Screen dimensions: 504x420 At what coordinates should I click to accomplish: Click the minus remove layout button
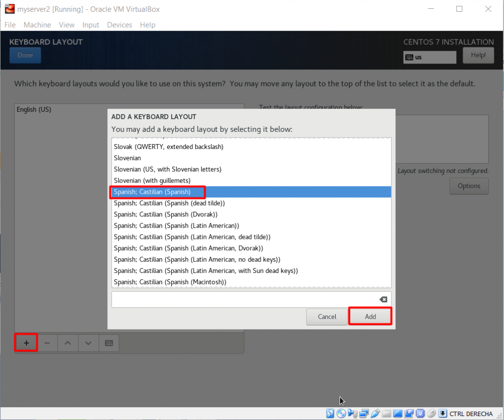(47, 343)
